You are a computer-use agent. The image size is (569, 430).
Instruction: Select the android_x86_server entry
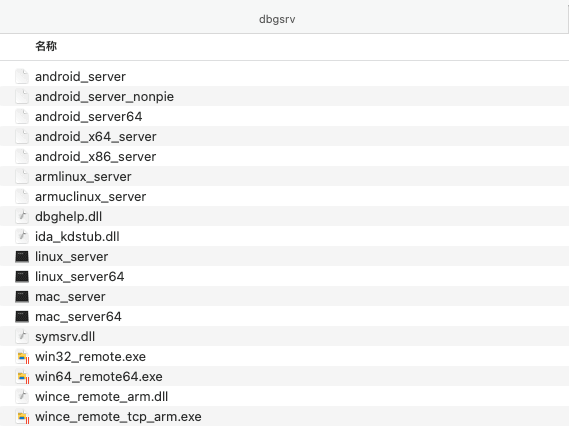(x=284, y=156)
